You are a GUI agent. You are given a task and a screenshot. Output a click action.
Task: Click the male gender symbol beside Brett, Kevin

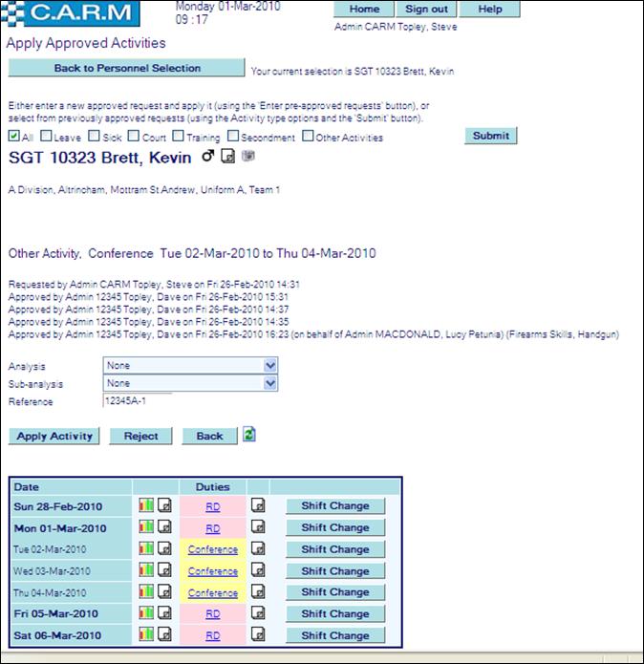(208, 157)
